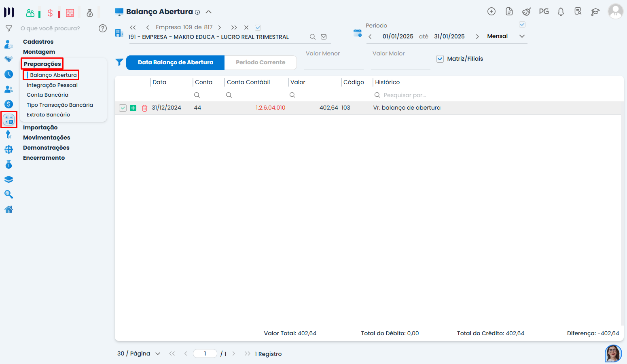
Task: Collapse the Balanço Abertura header chevron
Action: 209,12
